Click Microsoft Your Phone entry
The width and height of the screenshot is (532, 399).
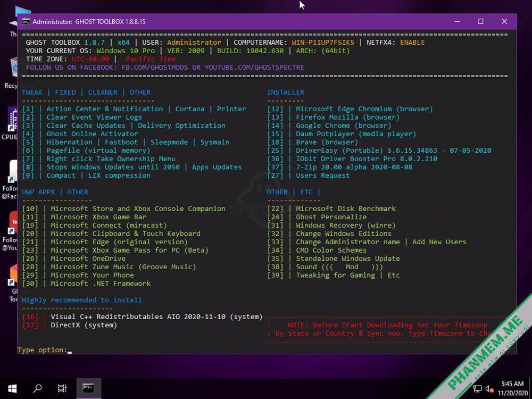pyautogui.click(x=78, y=275)
